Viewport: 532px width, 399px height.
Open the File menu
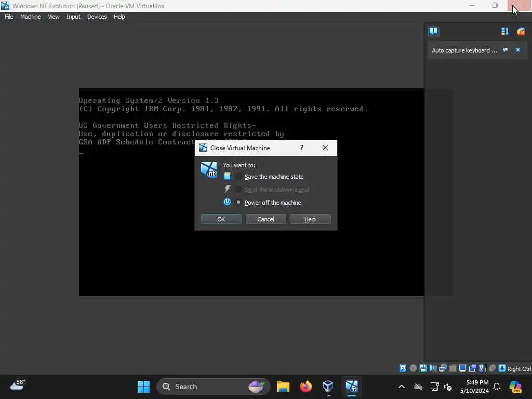coord(9,17)
